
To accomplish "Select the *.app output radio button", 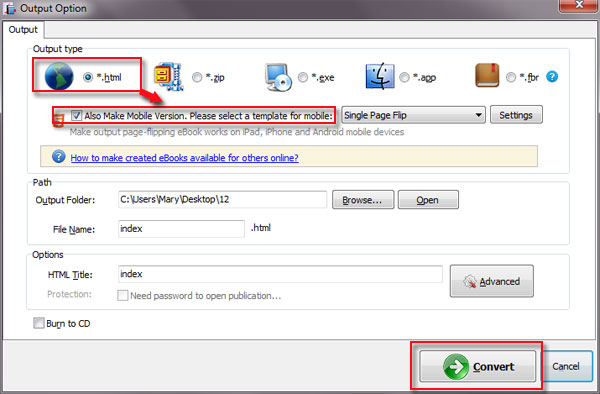I will (404, 77).
